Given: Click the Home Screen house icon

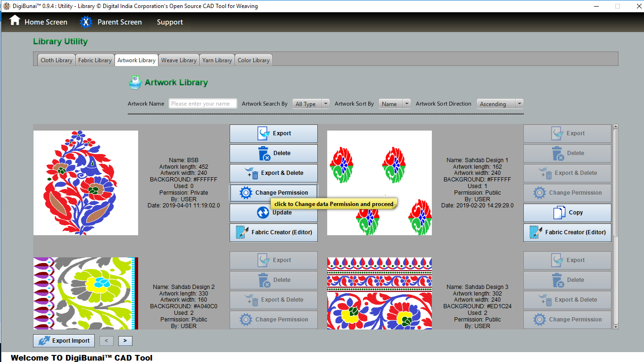Looking at the screenshot, I should point(15,21).
